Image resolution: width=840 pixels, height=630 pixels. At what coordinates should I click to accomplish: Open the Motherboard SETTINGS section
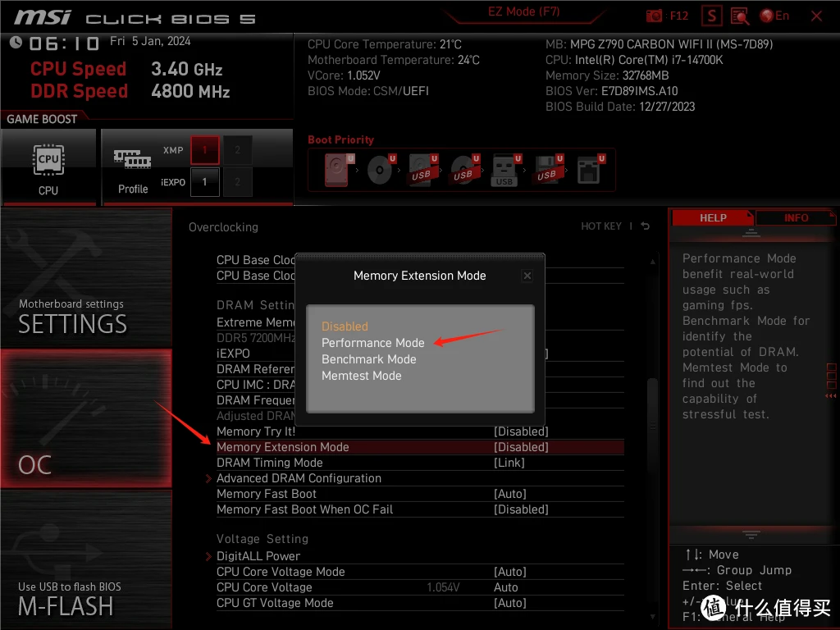click(x=86, y=277)
